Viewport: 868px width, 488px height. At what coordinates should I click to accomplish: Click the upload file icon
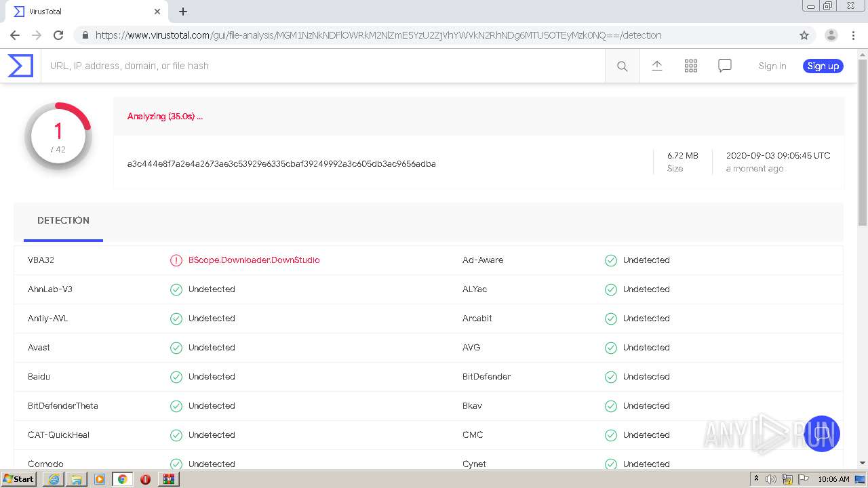point(656,66)
